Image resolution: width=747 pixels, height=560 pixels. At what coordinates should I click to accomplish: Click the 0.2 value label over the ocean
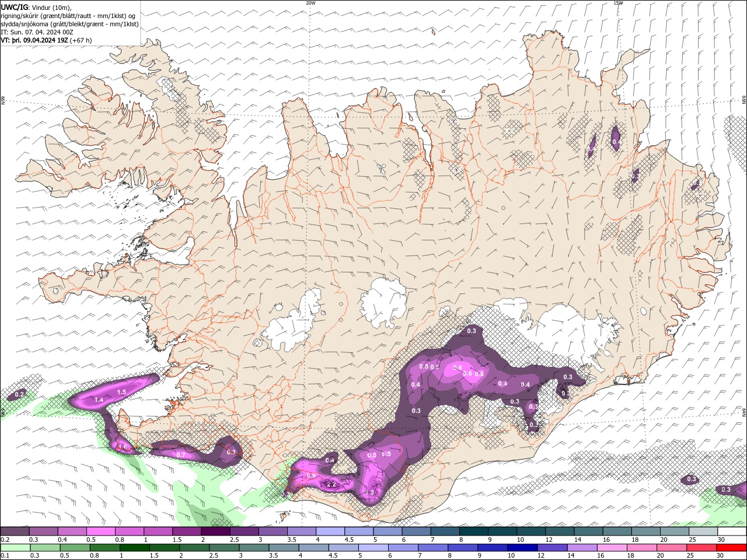[19, 395]
